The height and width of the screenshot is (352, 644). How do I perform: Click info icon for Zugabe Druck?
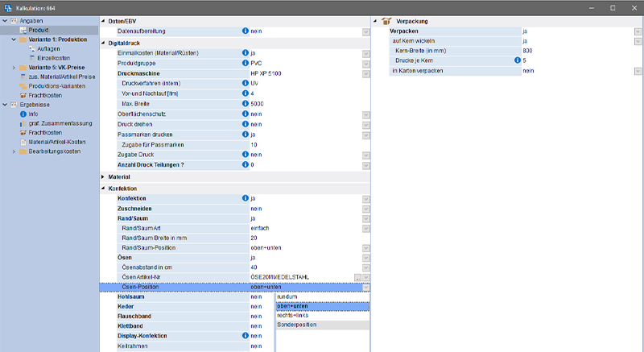246,155
